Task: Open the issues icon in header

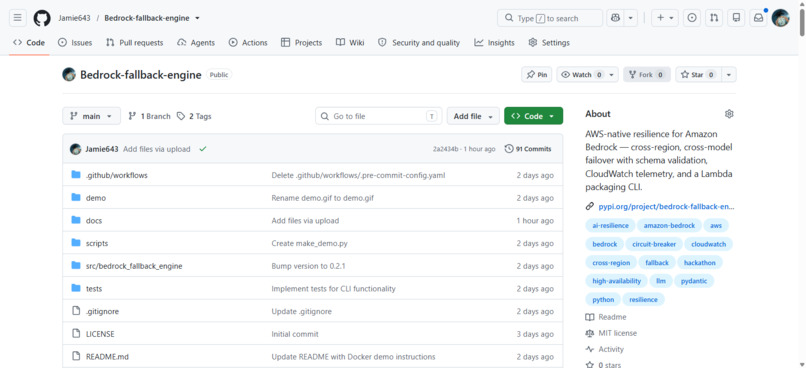Action: tap(692, 18)
